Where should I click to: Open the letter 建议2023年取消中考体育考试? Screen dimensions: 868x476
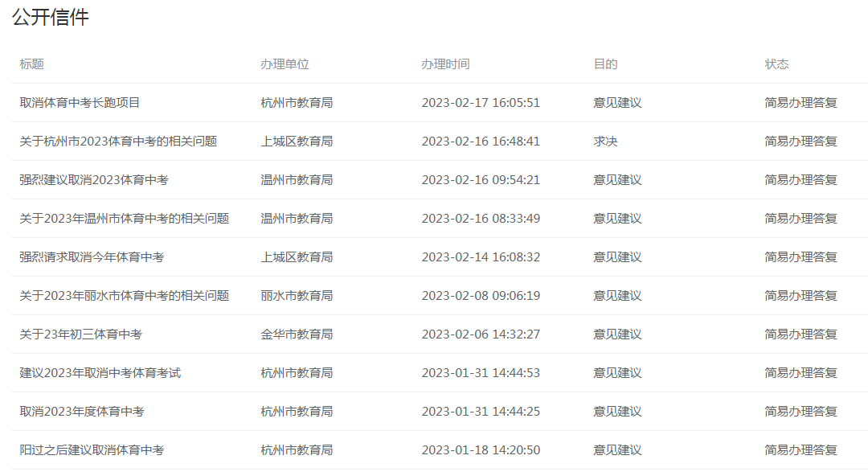tap(100, 373)
